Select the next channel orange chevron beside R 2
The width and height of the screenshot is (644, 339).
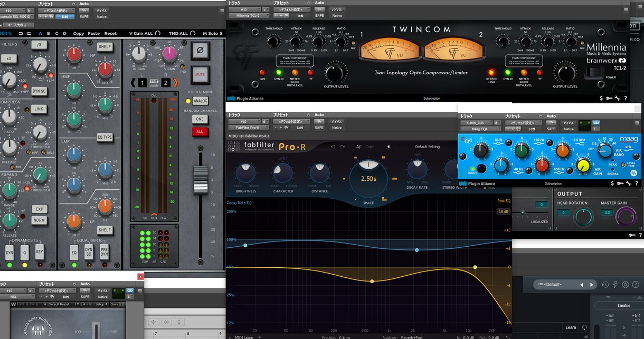pyautogui.click(x=176, y=82)
